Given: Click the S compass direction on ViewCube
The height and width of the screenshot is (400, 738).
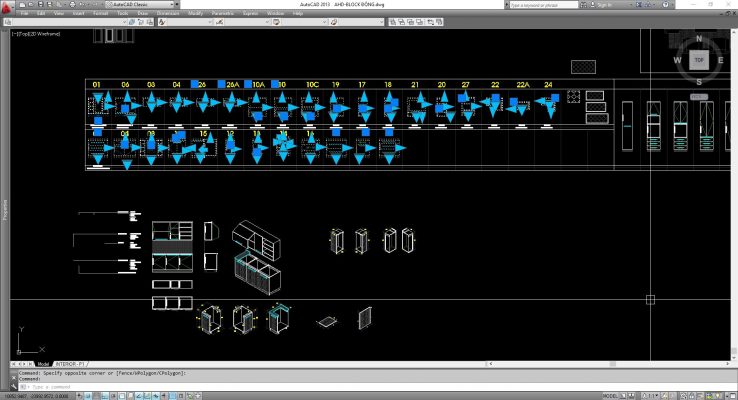Looking at the screenshot, I should 700,80.
